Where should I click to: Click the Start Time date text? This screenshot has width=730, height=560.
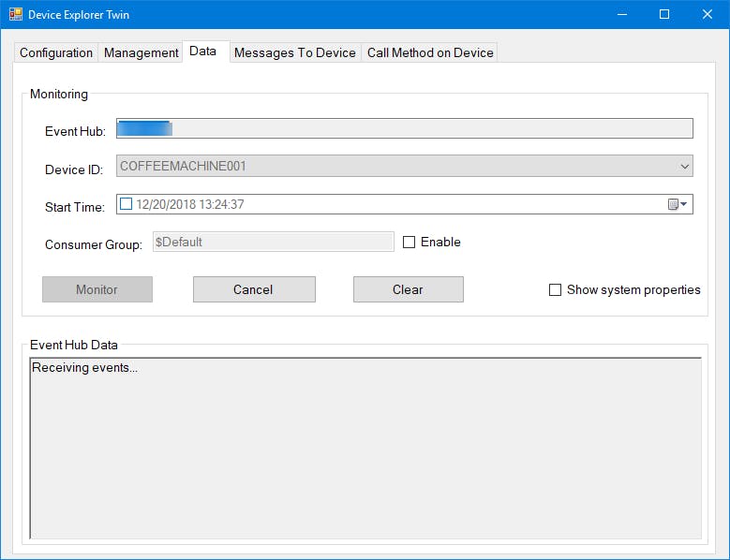(190, 204)
